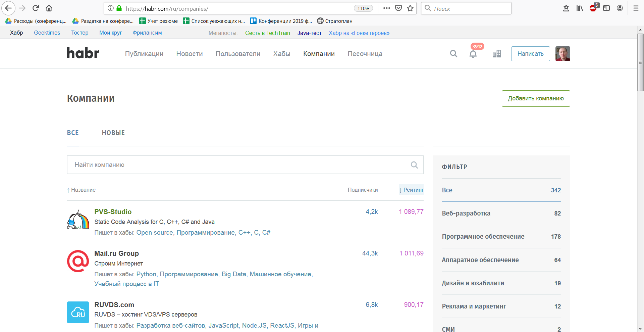Show site information icon in address bar

(110, 8)
